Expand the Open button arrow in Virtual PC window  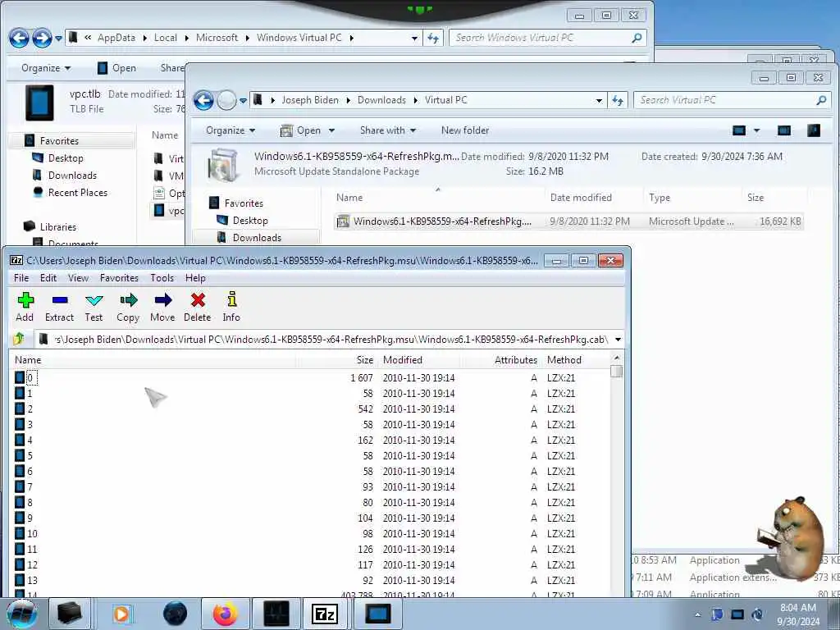coord(331,130)
